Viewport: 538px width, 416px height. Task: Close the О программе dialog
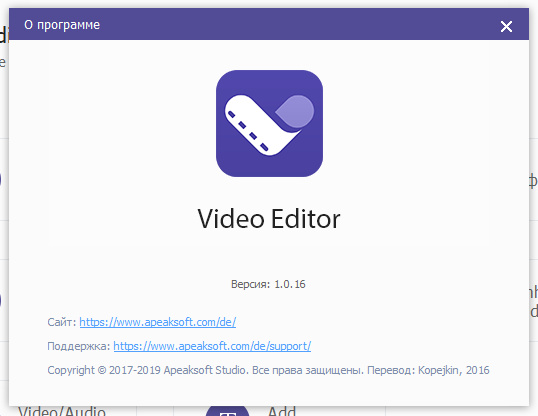(x=506, y=26)
